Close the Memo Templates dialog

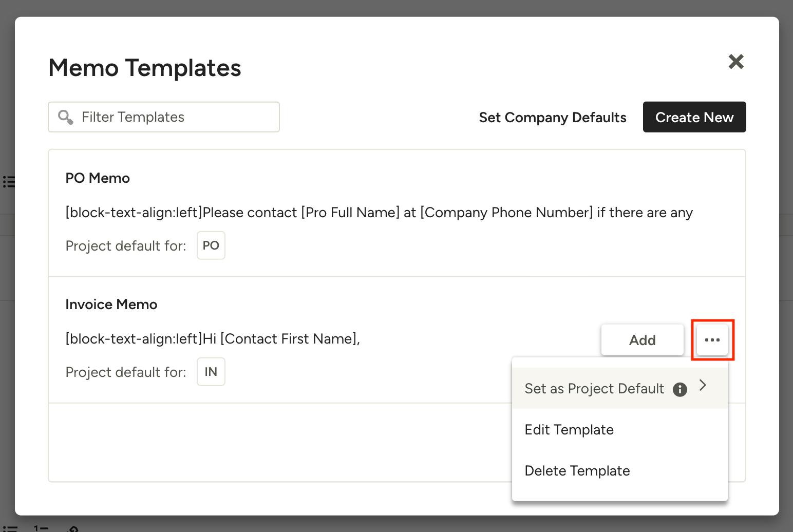736,62
